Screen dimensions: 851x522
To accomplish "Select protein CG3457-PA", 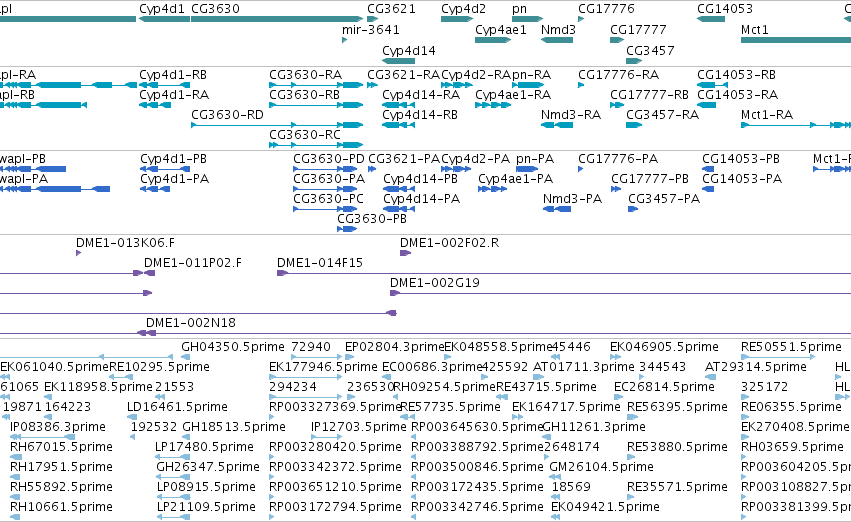I will coord(664,199).
